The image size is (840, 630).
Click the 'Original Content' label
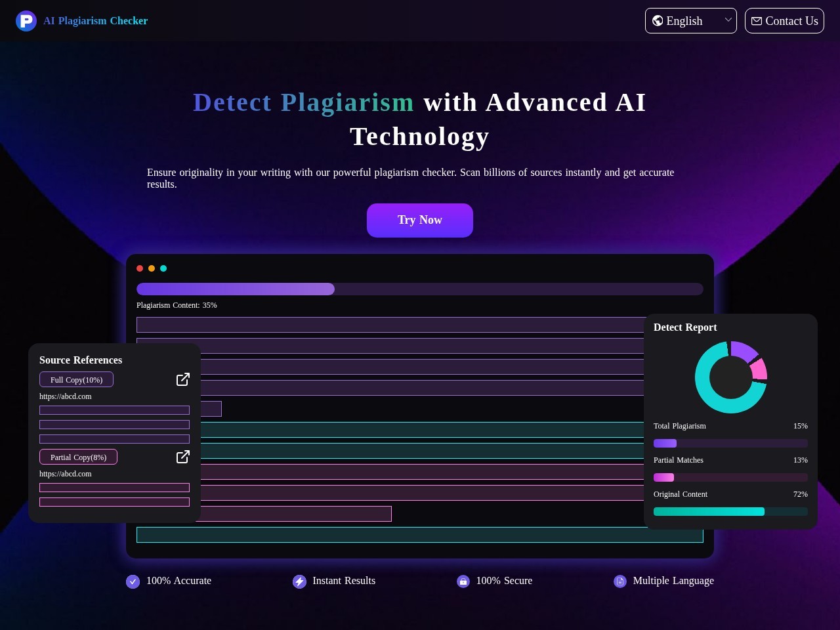coord(681,494)
